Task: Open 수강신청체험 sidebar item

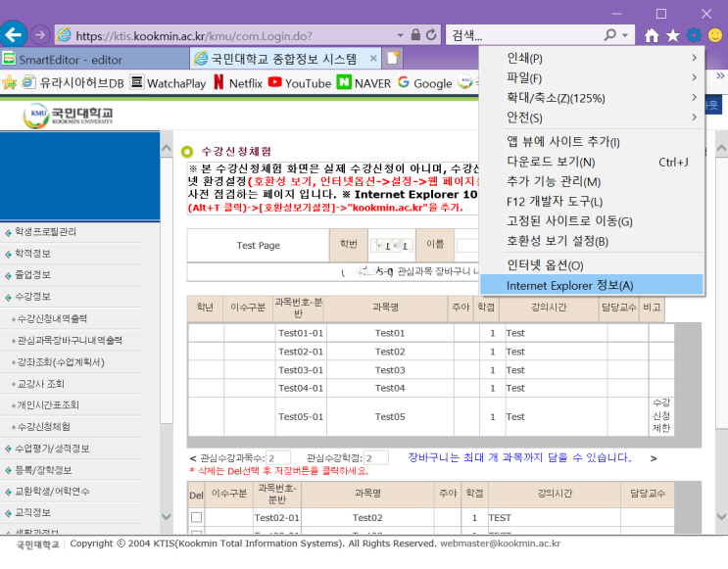Action: (x=44, y=427)
